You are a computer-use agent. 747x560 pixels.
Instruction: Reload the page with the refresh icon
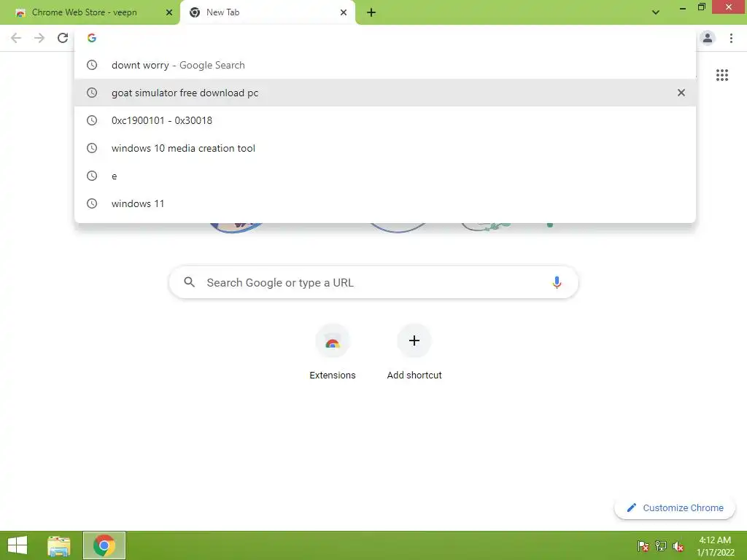tap(63, 38)
